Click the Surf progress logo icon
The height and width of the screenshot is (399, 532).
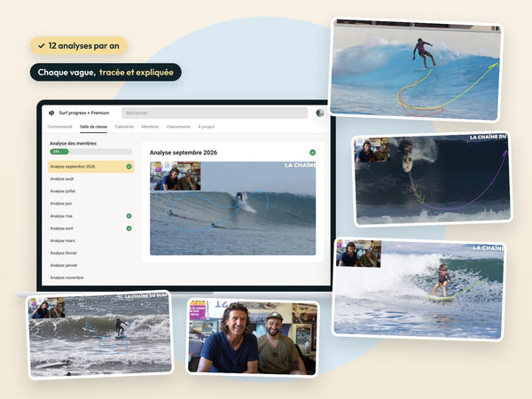click(x=51, y=113)
